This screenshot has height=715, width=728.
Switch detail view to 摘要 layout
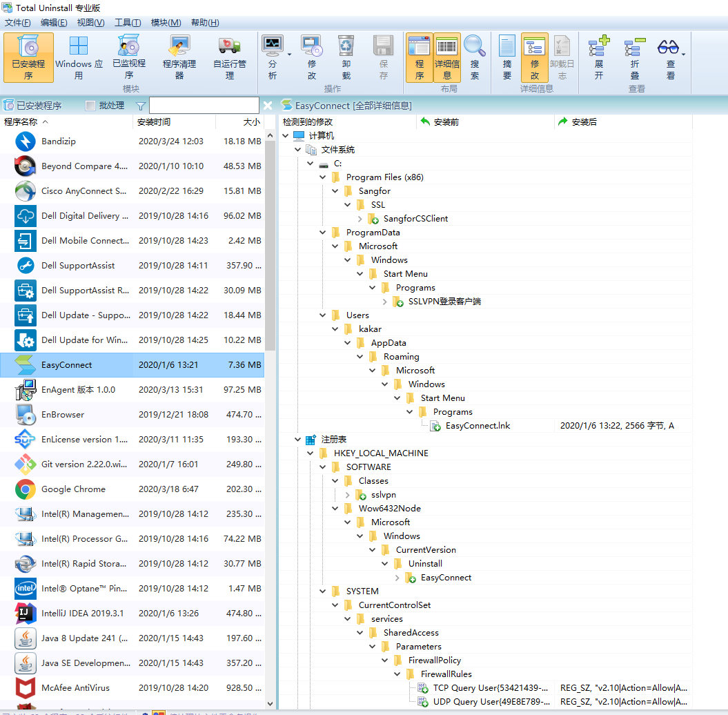507,55
